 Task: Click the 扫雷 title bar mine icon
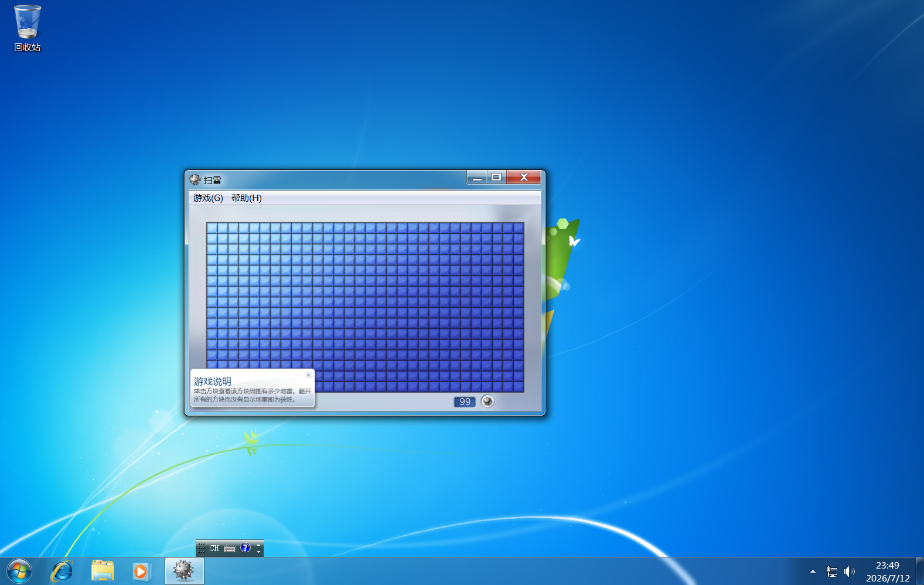pyautogui.click(x=195, y=180)
